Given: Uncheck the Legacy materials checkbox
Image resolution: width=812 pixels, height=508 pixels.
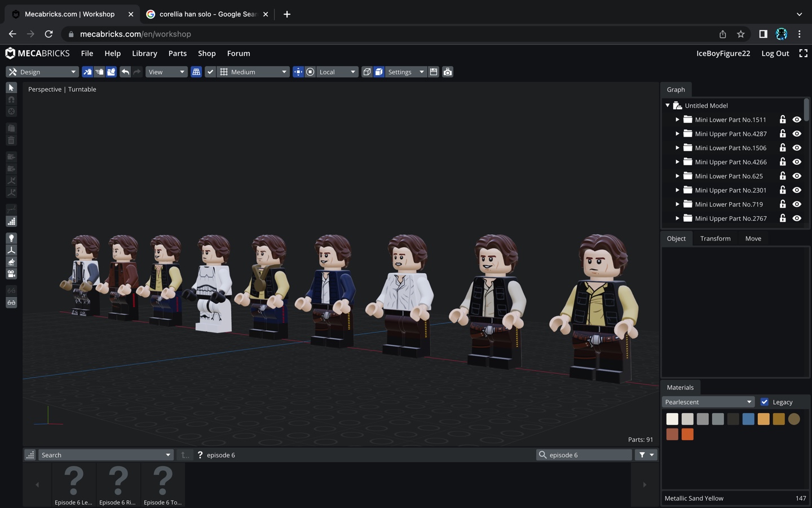Looking at the screenshot, I should click(x=765, y=402).
